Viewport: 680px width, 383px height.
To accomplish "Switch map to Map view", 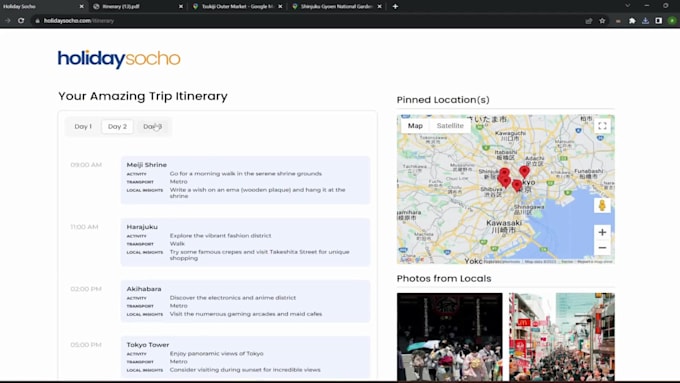I will point(415,126).
